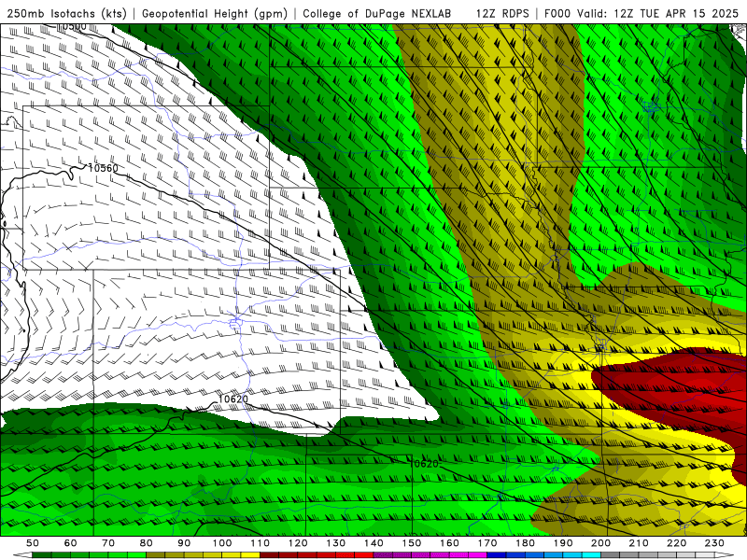Click the 90 value on the color scale
This screenshot has height=560, width=747.
[184, 543]
